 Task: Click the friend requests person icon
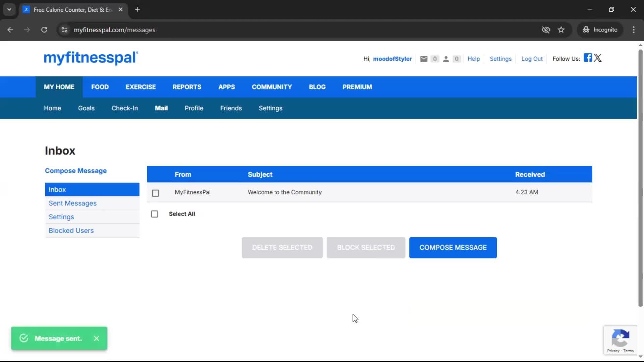click(446, 59)
